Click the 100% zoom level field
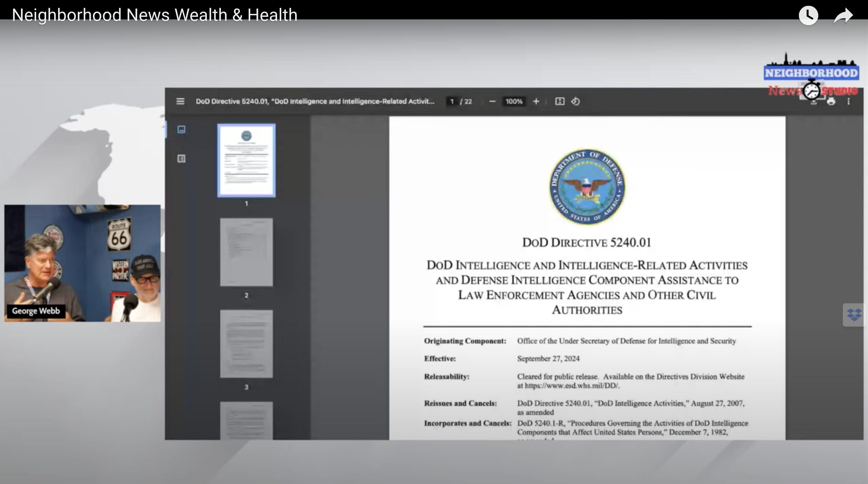This screenshot has height=484, width=868. [x=514, y=101]
